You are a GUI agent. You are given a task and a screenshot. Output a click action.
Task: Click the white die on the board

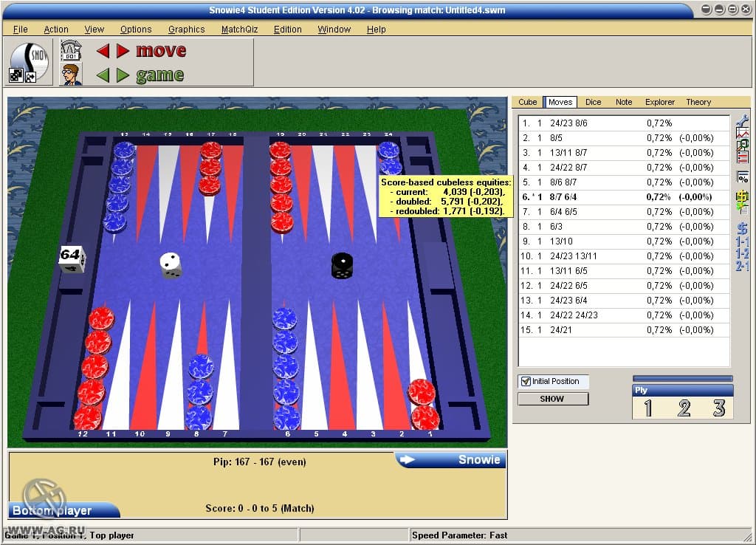pyautogui.click(x=171, y=265)
